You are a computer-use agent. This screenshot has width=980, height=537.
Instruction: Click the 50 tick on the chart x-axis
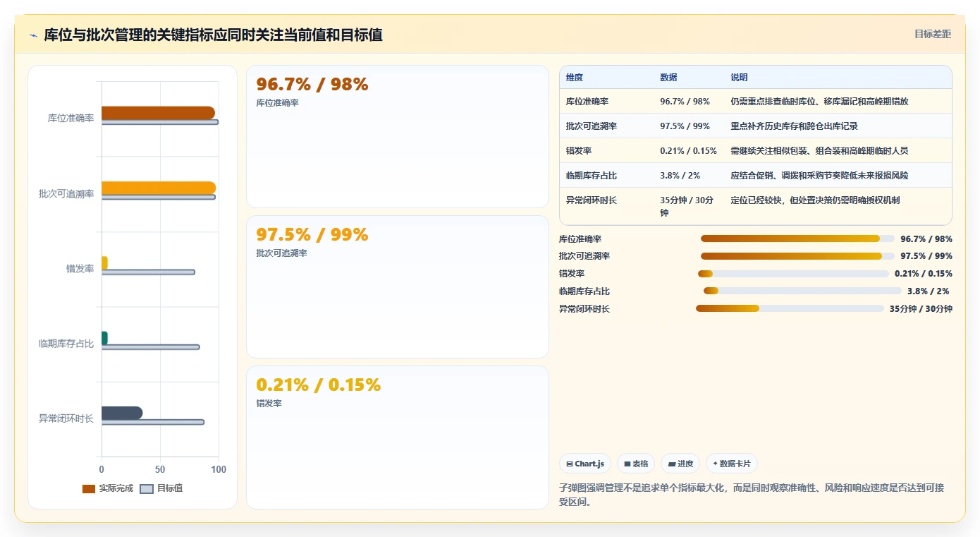(160, 470)
